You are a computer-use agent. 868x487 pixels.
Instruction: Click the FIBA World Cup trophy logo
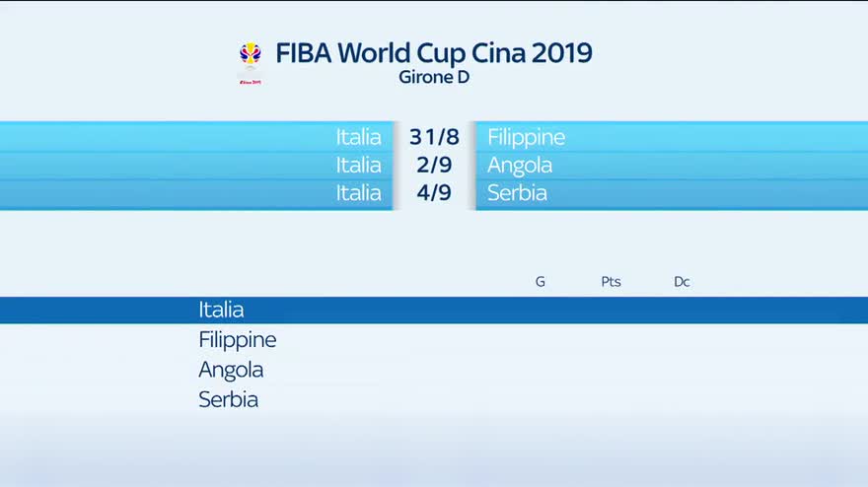[x=251, y=54]
